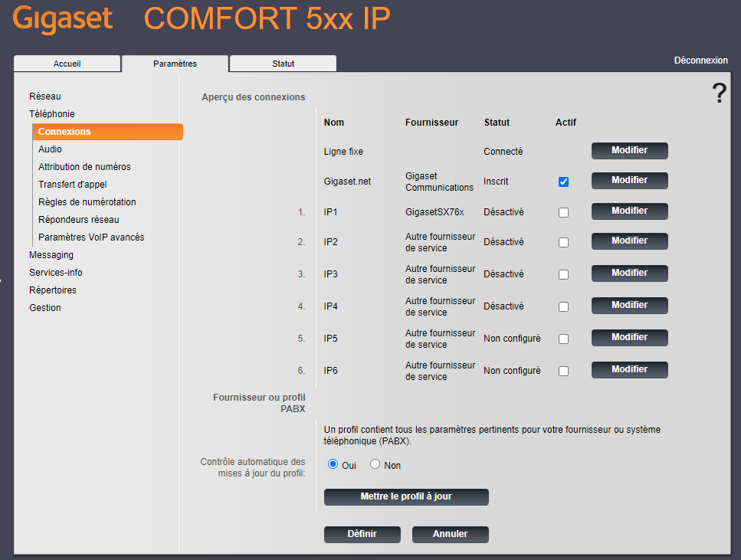Click Modifier for IP5 connection
The height and width of the screenshot is (560, 741).
pyautogui.click(x=629, y=337)
